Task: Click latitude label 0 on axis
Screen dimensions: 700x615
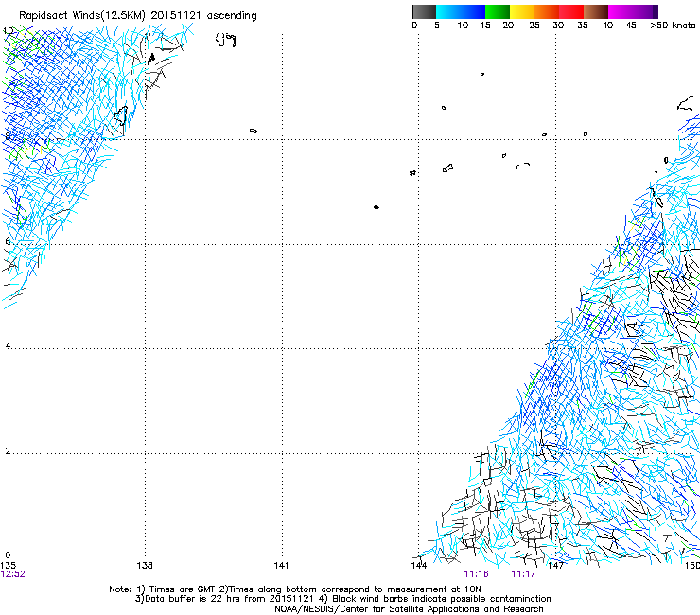Action: point(8,555)
